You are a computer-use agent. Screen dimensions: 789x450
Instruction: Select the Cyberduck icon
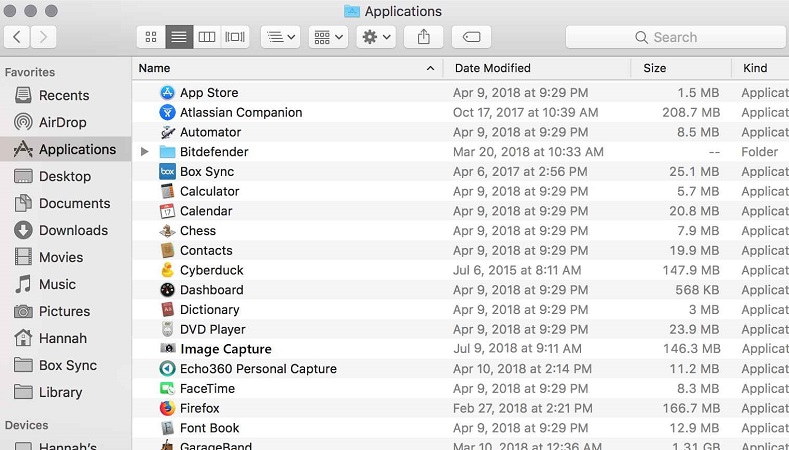pyautogui.click(x=167, y=270)
